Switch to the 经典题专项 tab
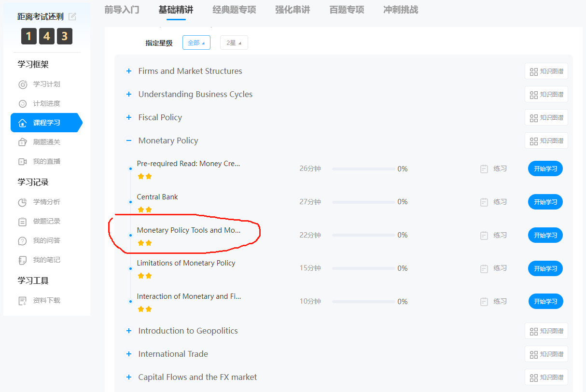586x392 pixels. [x=234, y=10]
